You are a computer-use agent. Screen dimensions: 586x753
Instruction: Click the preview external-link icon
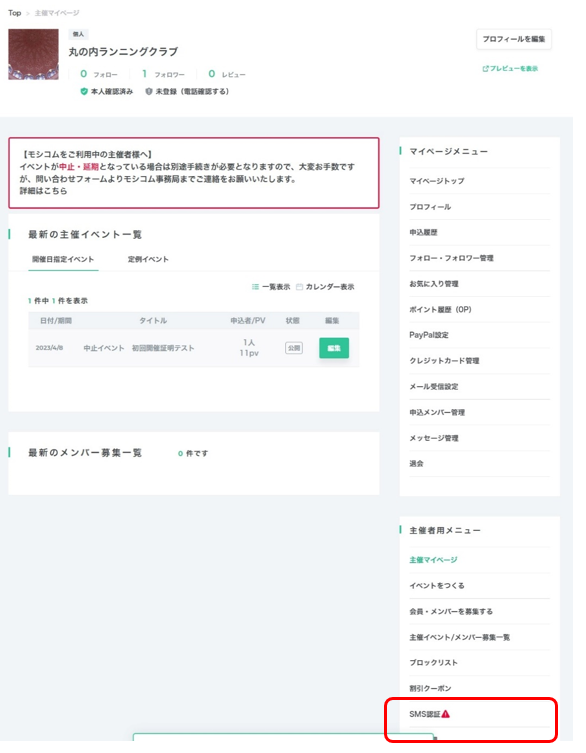coord(485,69)
